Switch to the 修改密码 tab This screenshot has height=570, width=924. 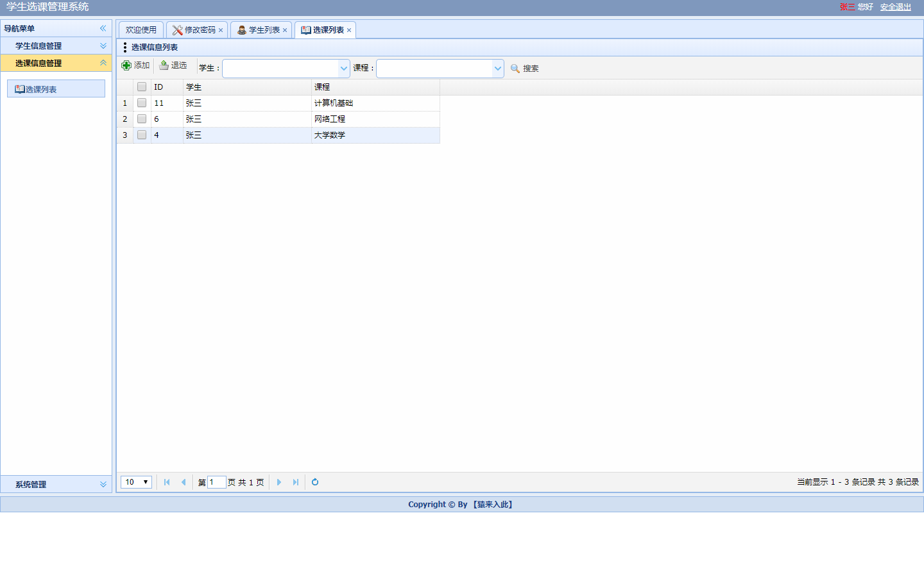196,30
